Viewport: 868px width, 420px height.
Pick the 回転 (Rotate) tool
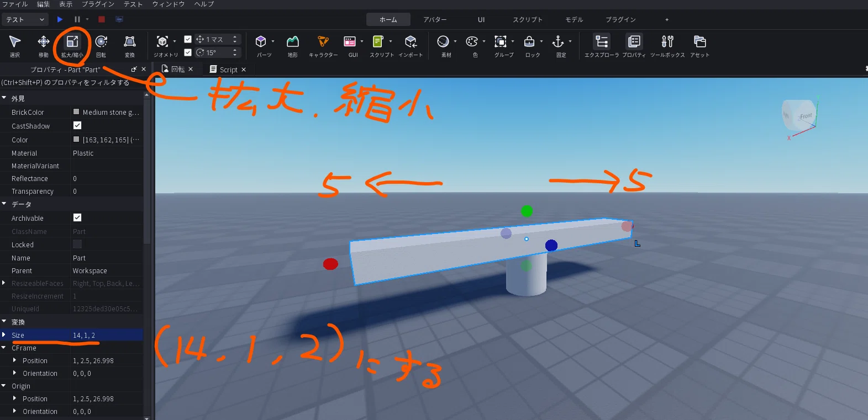101,46
